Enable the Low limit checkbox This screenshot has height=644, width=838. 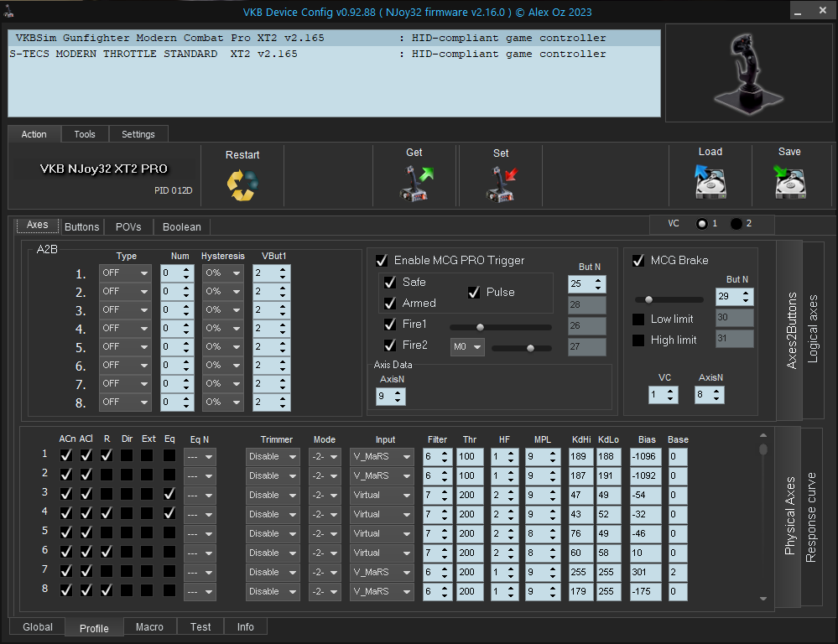click(639, 319)
